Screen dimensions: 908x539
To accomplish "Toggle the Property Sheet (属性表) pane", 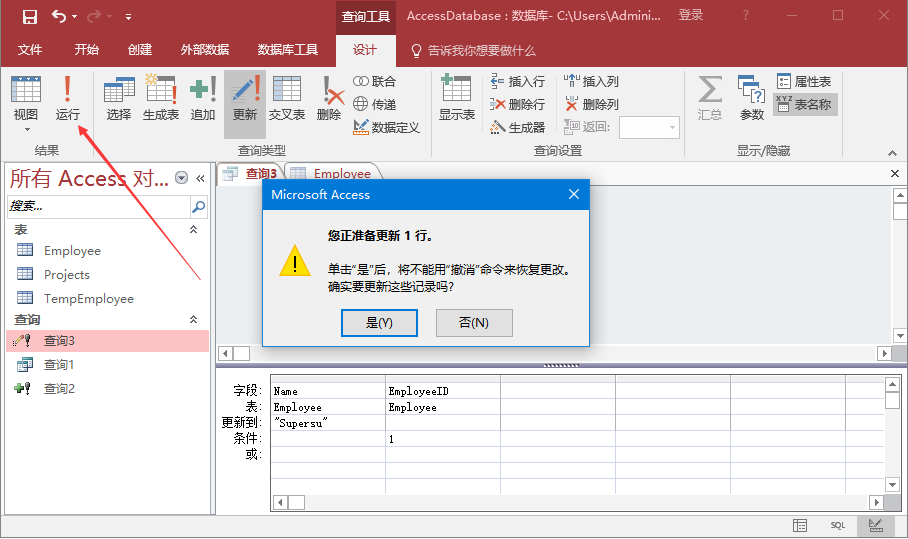I will click(x=805, y=82).
